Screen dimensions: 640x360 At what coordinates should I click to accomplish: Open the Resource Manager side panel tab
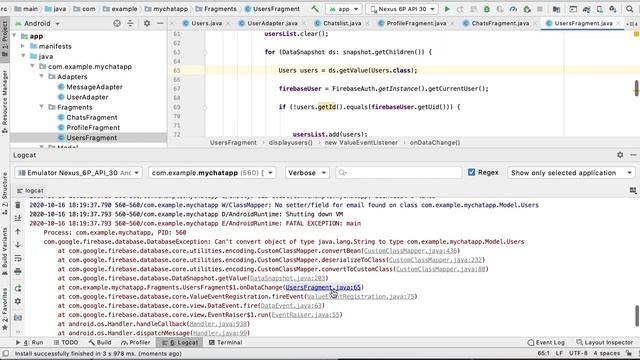coord(4,102)
